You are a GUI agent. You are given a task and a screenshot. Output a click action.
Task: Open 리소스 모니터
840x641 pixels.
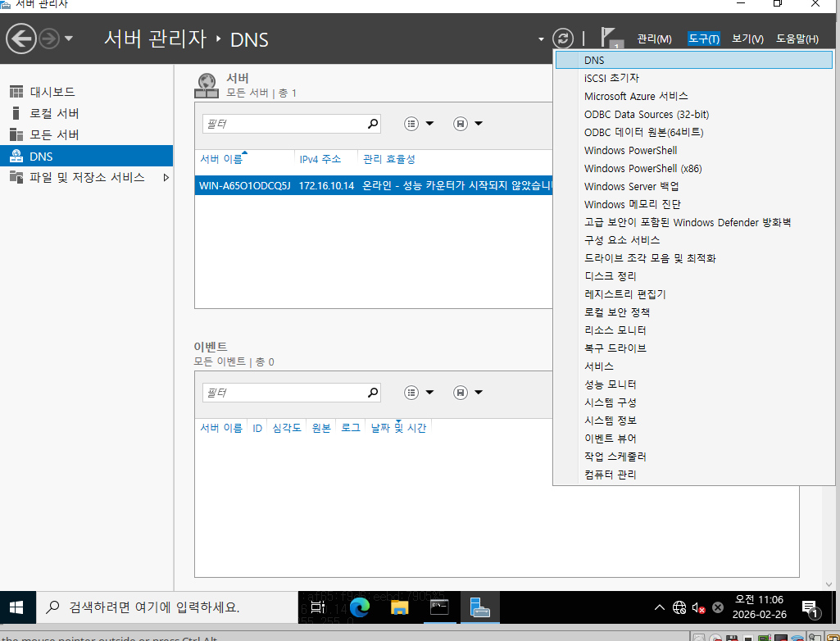pyautogui.click(x=694, y=330)
